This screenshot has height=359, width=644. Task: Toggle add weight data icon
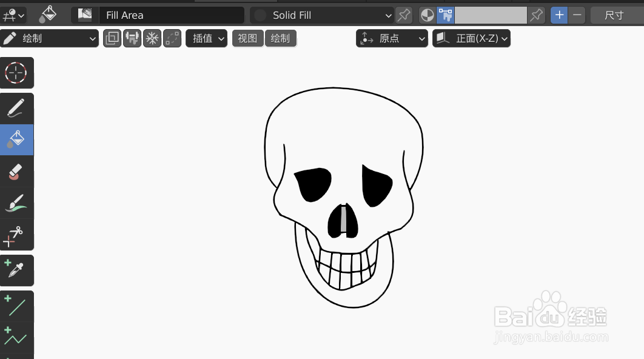pos(132,38)
